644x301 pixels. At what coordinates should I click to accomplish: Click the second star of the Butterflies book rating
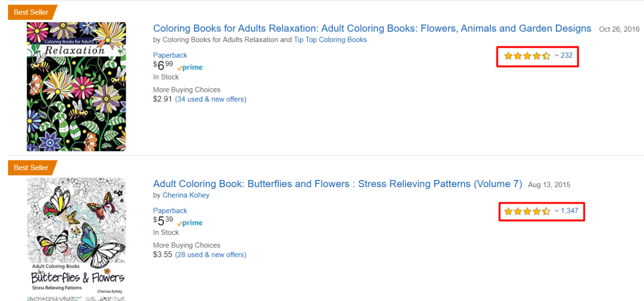point(518,211)
